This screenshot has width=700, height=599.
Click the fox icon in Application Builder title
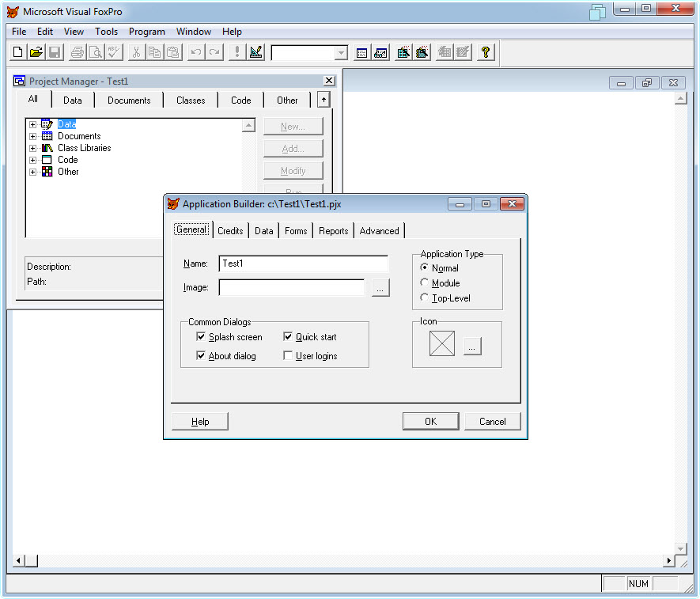[x=173, y=203]
